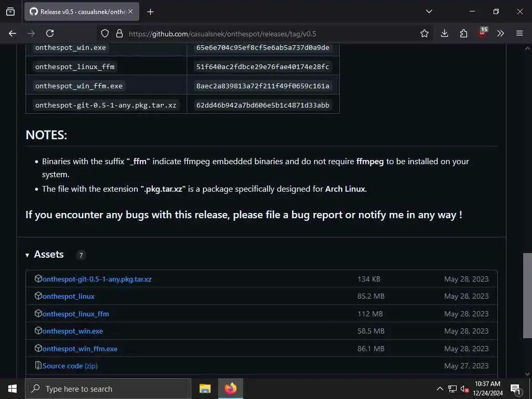This screenshot has height=399, width=532.
Task: Click the muted volume tray icon
Action: (464, 389)
